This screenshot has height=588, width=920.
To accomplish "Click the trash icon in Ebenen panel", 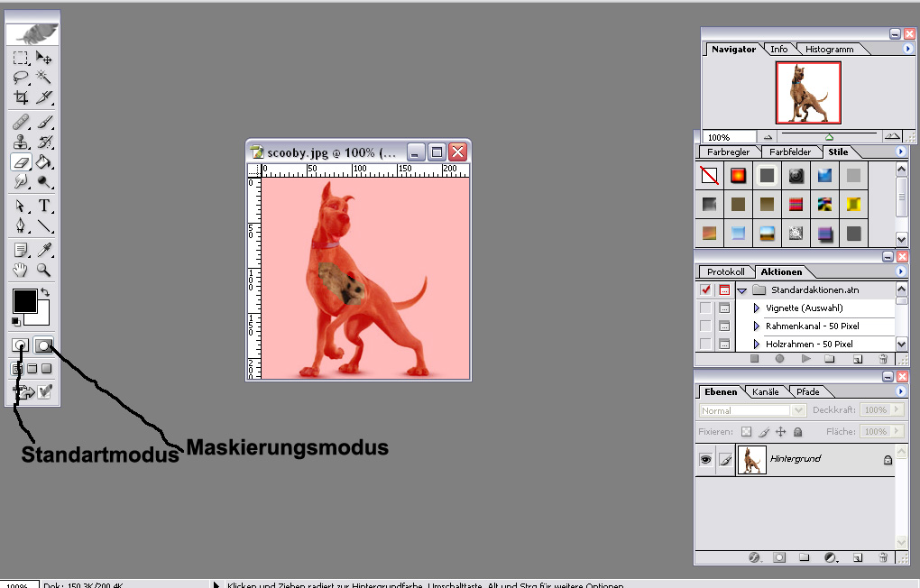I will click(x=882, y=557).
